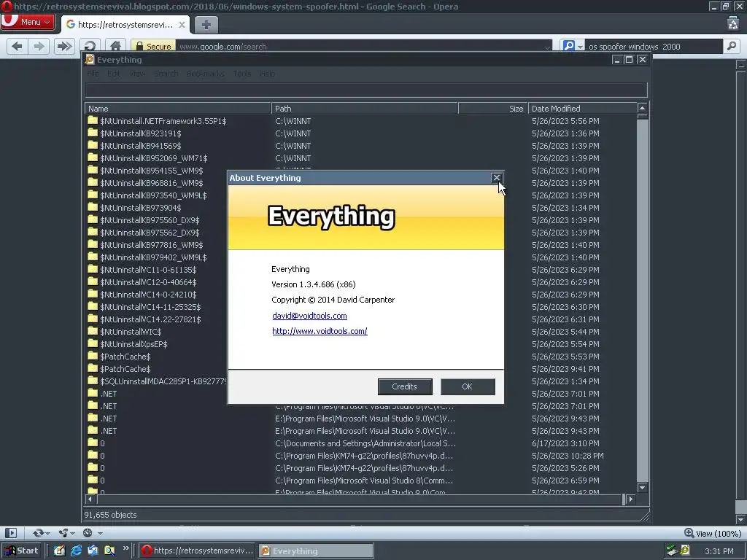This screenshot has height=560, width=747.
Task: Click Opera's Fast Forward double-arrow button
Action: tap(64, 46)
